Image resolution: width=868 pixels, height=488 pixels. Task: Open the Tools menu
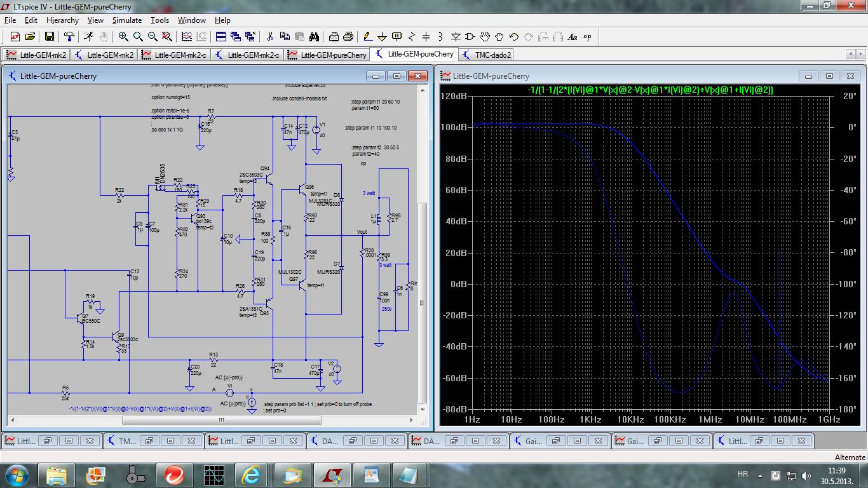pos(159,20)
